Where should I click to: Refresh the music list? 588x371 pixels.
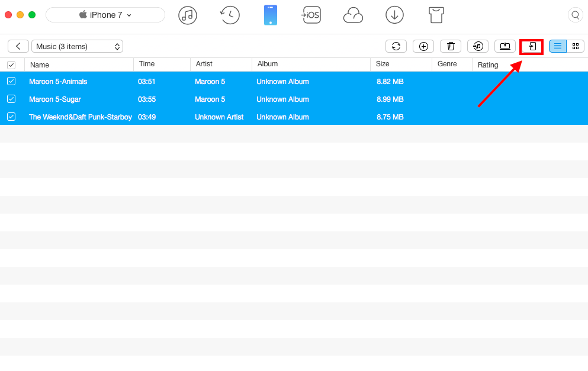pyautogui.click(x=396, y=46)
